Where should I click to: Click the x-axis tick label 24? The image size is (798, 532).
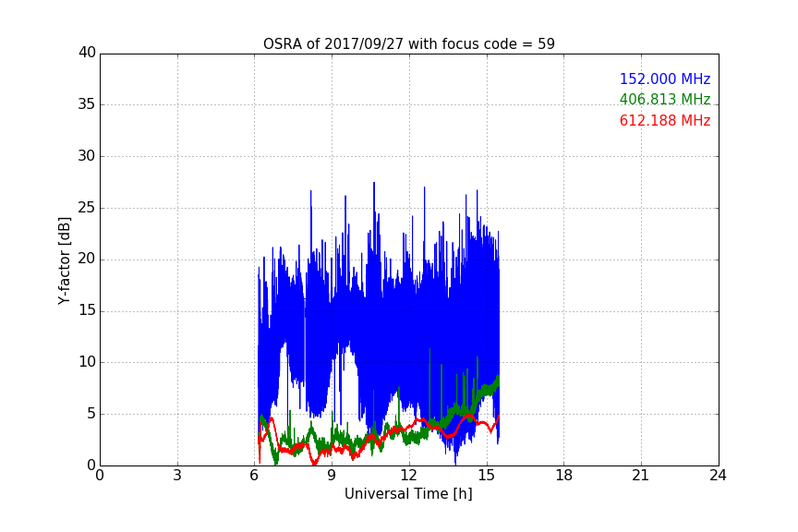[x=718, y=476]
